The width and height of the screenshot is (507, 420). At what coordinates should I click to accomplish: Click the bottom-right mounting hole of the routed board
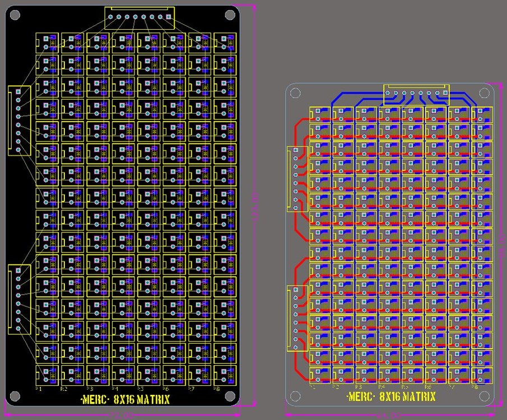click(x=484, y=396)
